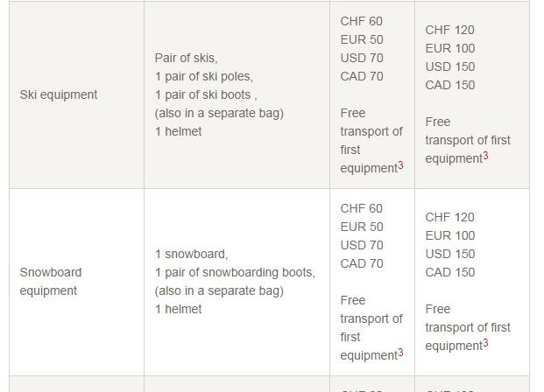The height and width of the screenshot is (392, 544).
Task: Click 'CHF 120' in the Ski equipment row
Action: pos(449,30)
